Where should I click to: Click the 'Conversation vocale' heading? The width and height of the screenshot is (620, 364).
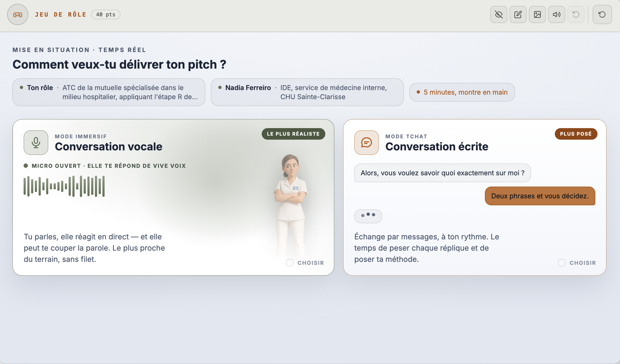109,147
